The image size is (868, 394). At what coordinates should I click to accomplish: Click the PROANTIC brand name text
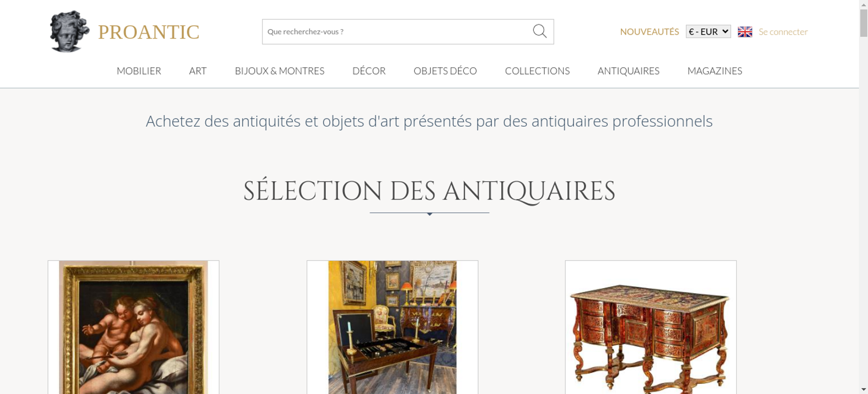tap(148, 32)
